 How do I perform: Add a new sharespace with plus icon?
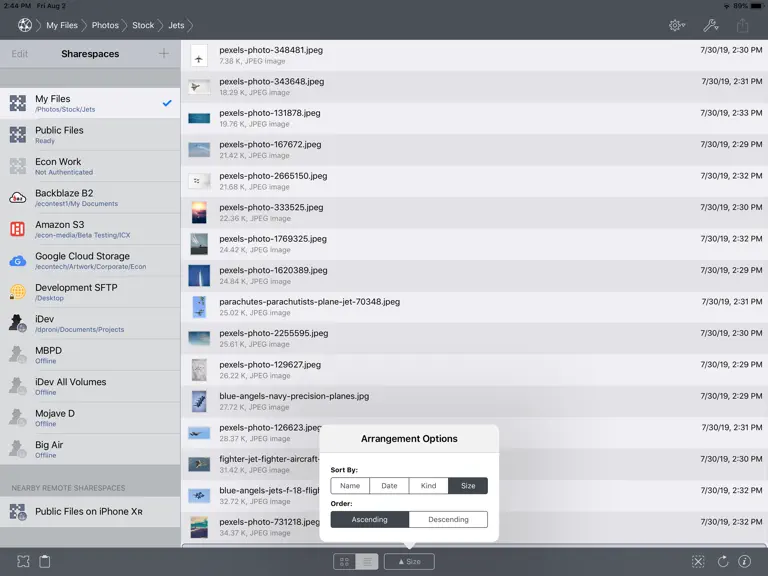point(164,53)
